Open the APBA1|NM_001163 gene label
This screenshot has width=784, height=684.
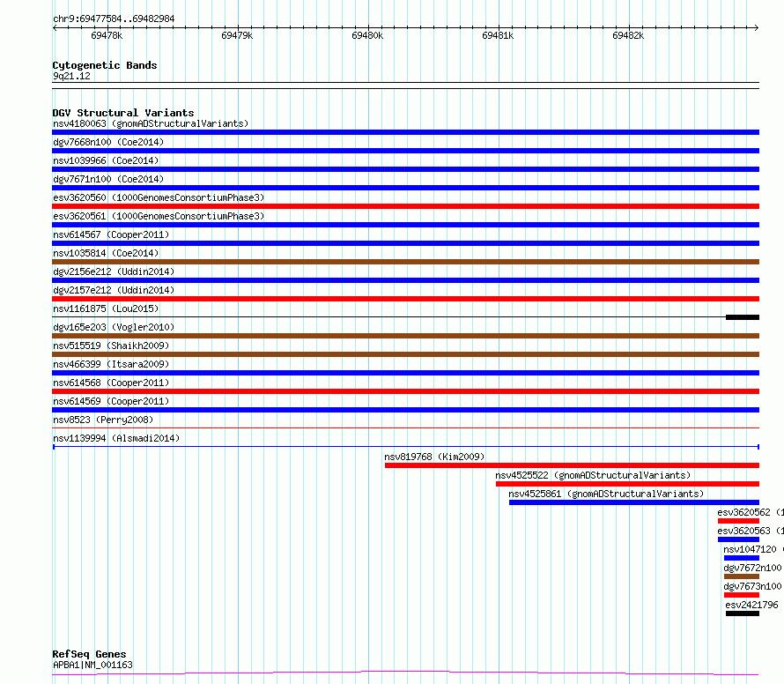tap(92, 665)
